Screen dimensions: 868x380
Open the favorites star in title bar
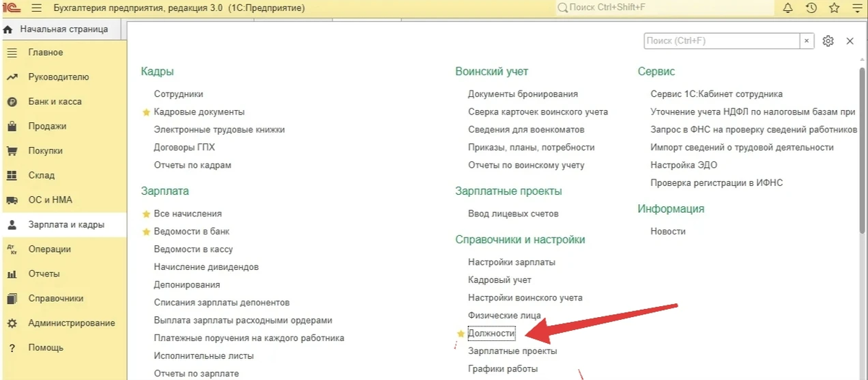[x=835, y=8]
